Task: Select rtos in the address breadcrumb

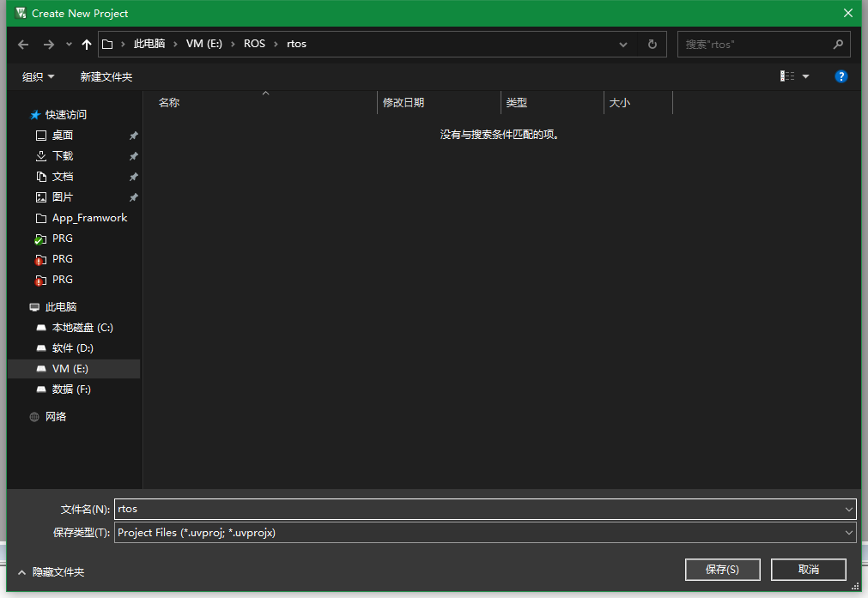Action: (x=297, y=44)
